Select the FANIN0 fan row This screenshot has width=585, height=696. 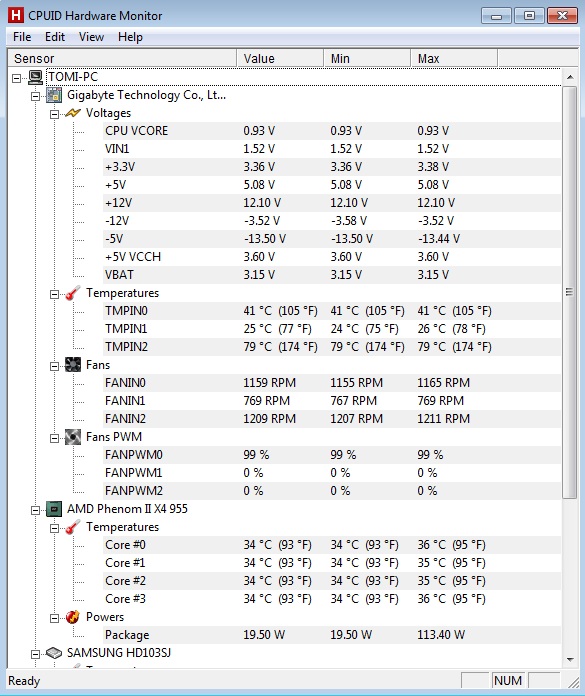[x=332, y=383]
